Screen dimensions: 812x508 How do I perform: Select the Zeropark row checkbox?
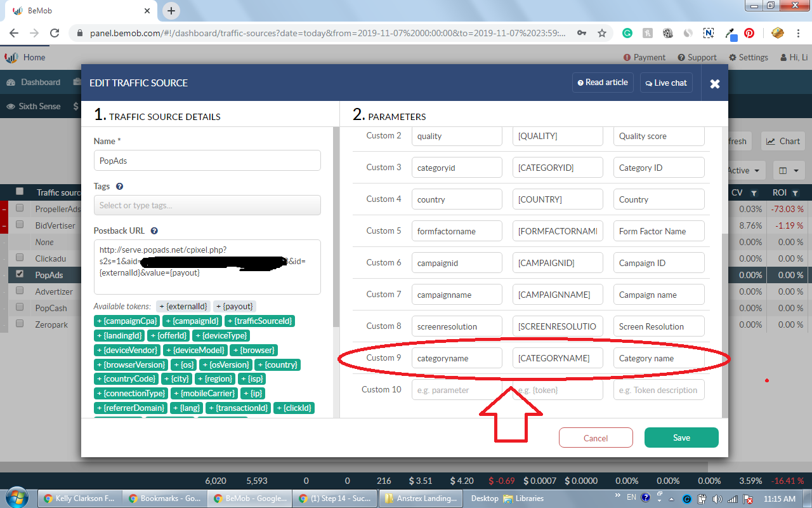[20, 324]
